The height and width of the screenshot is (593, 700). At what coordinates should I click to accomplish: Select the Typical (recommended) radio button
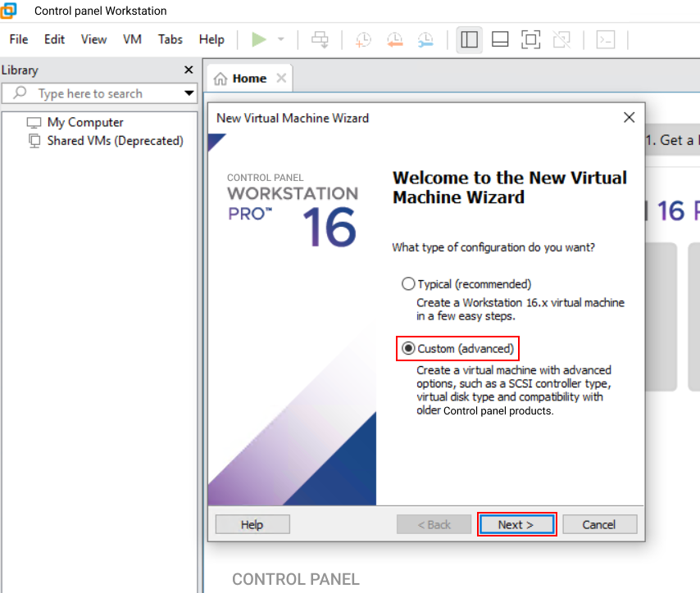[408, 284]
